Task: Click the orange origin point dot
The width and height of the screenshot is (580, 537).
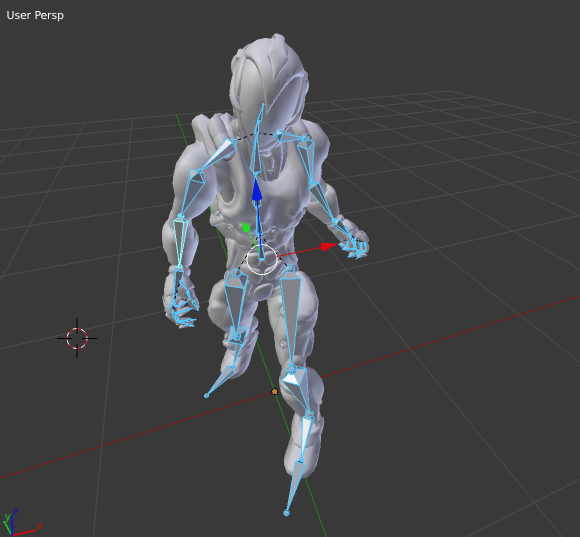Action: [x=274, y=391]
